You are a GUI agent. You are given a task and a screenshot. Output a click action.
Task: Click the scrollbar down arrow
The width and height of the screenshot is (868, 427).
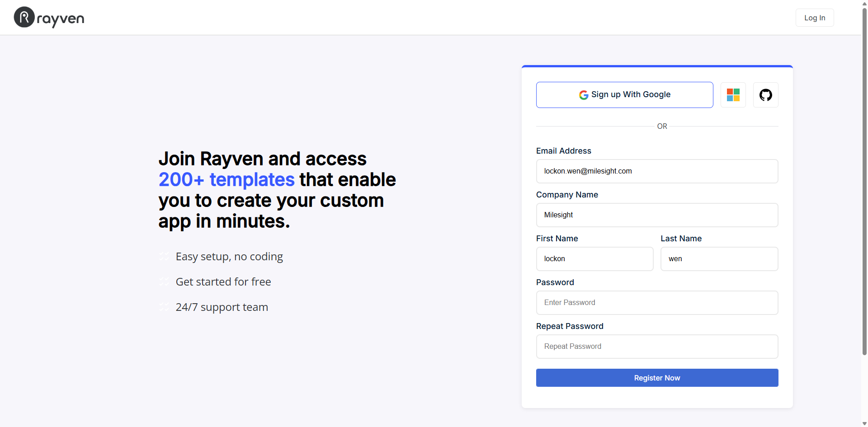[864, 423]
